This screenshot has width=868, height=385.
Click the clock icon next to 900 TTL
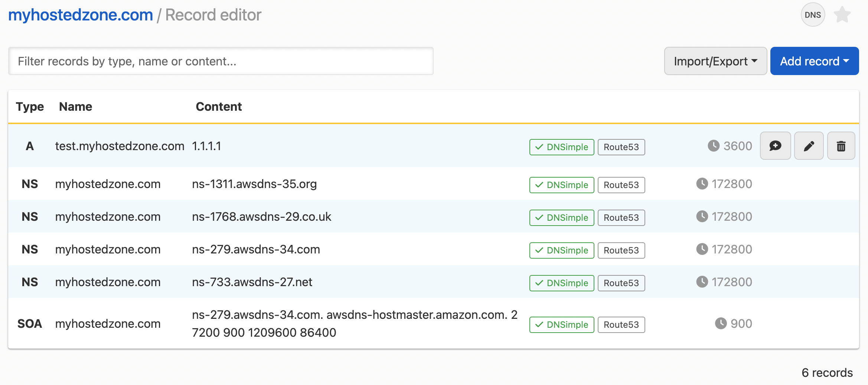(x=721, y=323)
